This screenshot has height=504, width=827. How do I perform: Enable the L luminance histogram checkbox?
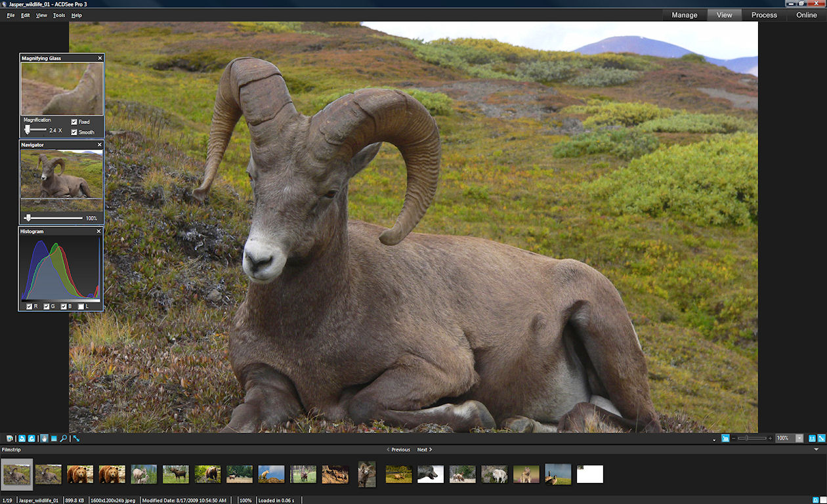coord(81,306)
